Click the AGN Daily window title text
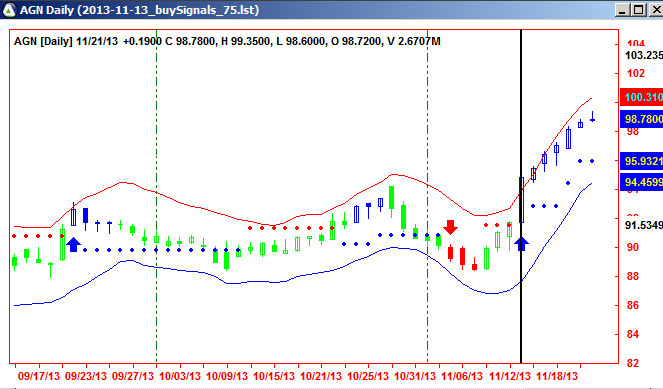 [x=140, y=10]
